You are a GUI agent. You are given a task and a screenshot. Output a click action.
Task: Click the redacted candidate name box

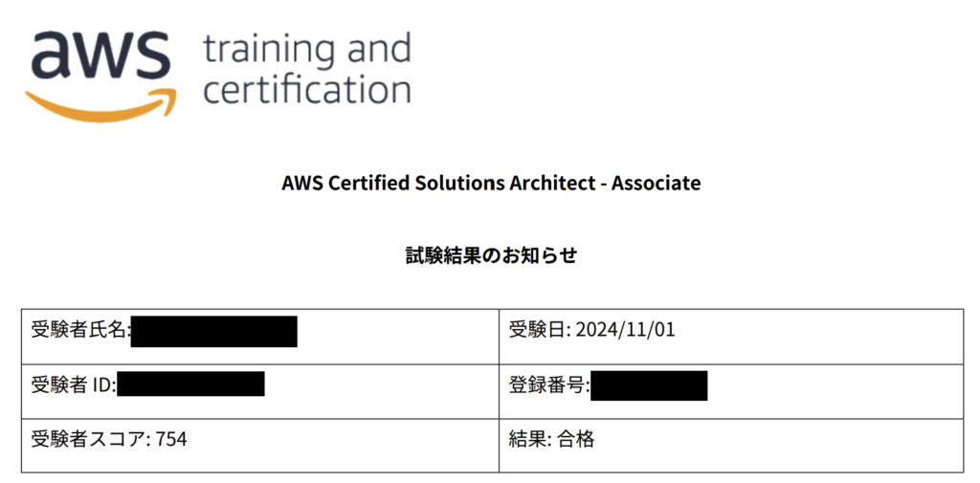[214, 331]
